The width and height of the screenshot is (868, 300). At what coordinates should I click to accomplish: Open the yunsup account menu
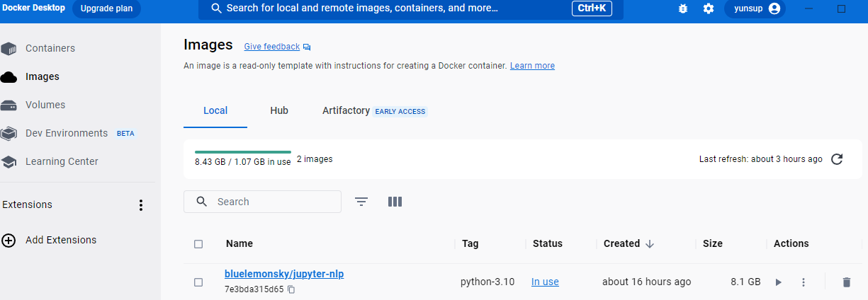click(x=756, y=8)
